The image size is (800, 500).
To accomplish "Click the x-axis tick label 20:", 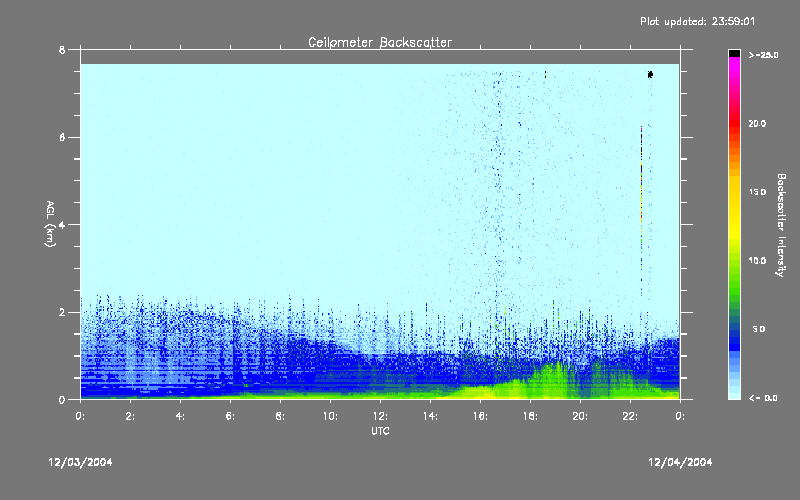I will pos(580,416).
